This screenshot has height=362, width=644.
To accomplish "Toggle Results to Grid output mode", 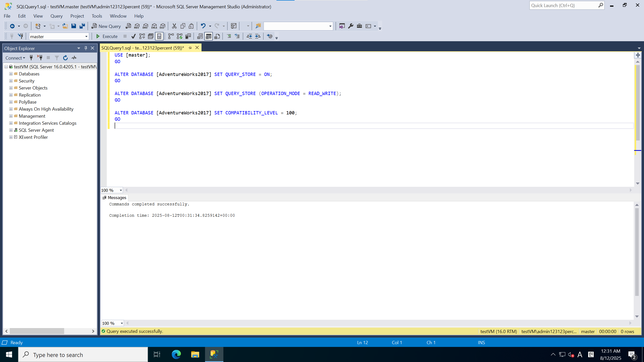I will tap(209, 36).
